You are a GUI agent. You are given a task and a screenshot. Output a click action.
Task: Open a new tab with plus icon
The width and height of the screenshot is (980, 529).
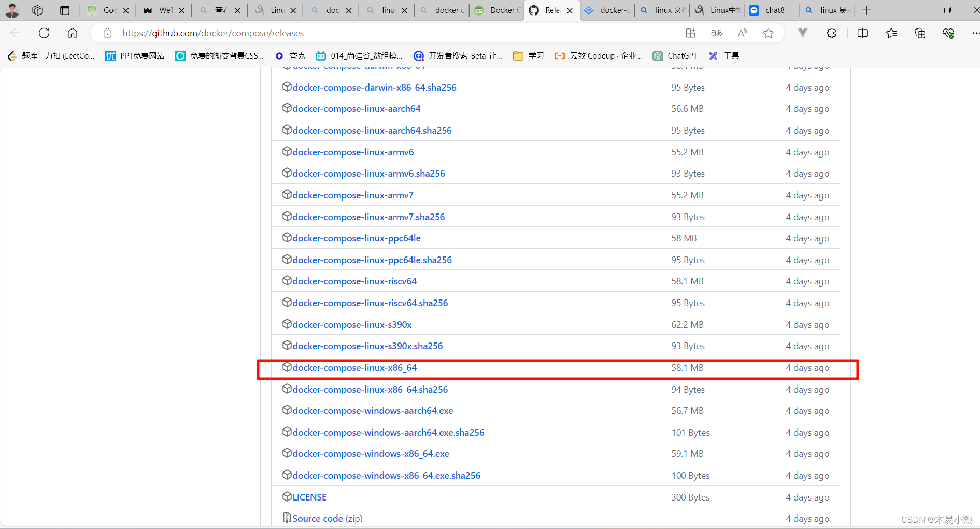(x=867, y=10)
